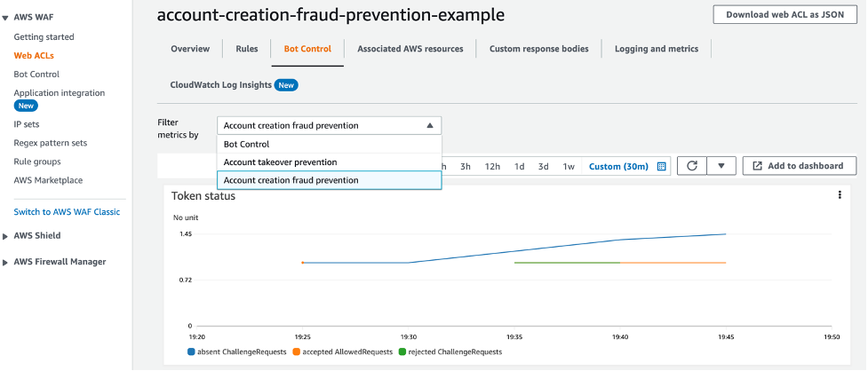Open Regex pattern sets sidebar link
The width and height of the screenshot is (868, 371).
point(51,143)
